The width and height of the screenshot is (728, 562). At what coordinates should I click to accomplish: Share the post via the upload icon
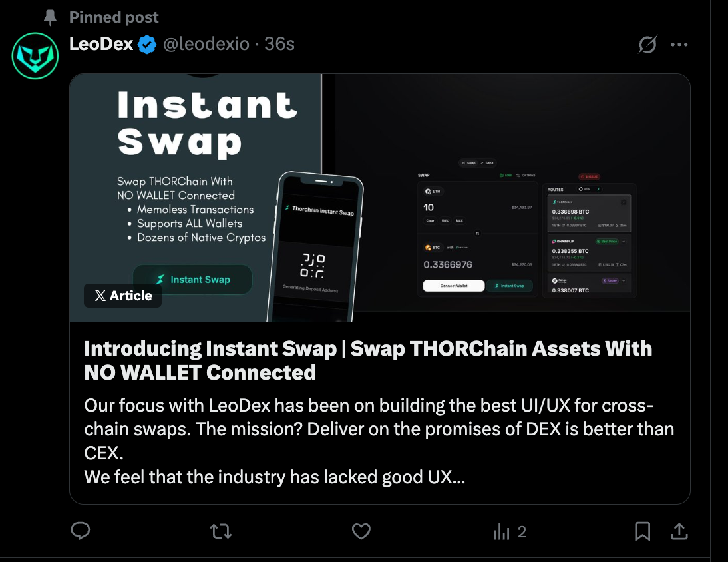point(679,531)
